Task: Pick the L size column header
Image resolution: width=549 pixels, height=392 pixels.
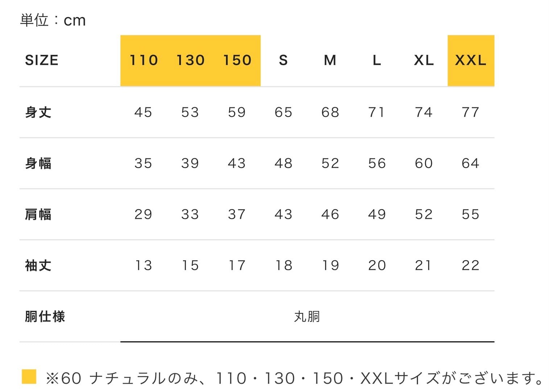Action: coord(377,60)
